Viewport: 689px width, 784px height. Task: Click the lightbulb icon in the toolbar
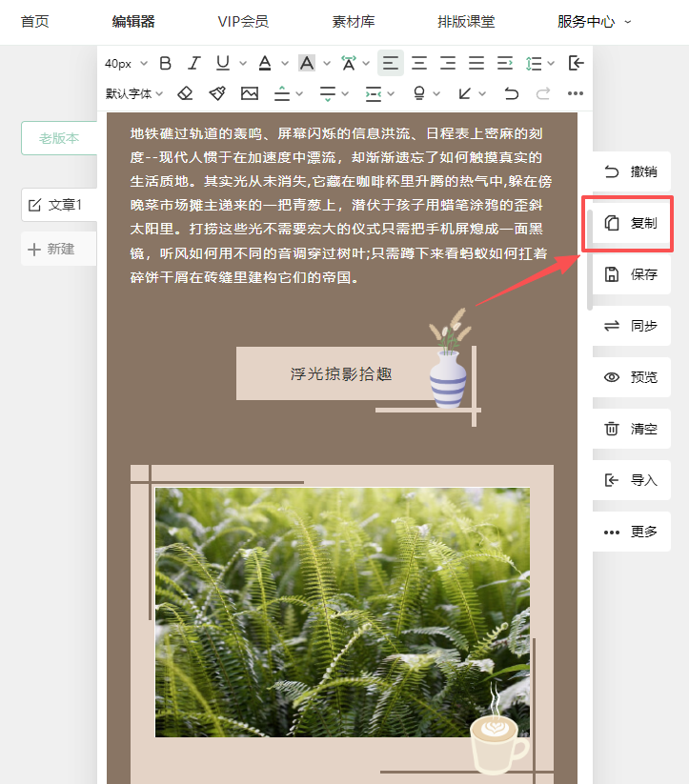(x=418, y=93)
